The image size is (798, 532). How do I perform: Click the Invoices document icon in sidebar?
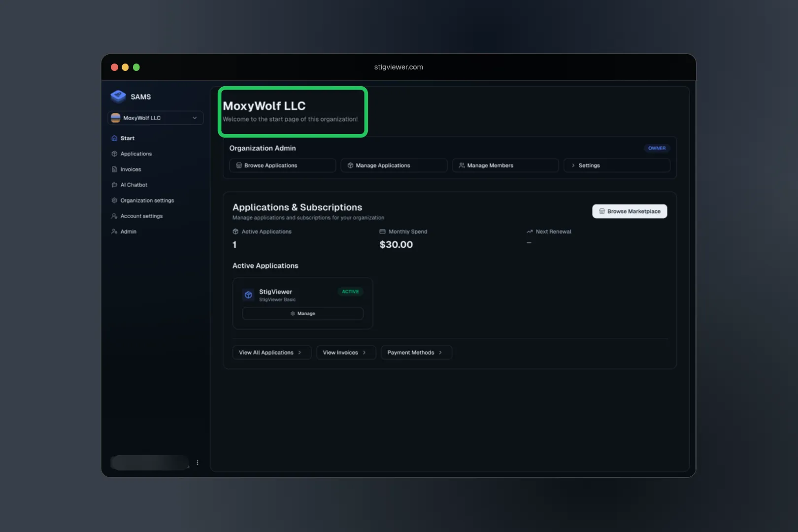(x=114, y=169)
